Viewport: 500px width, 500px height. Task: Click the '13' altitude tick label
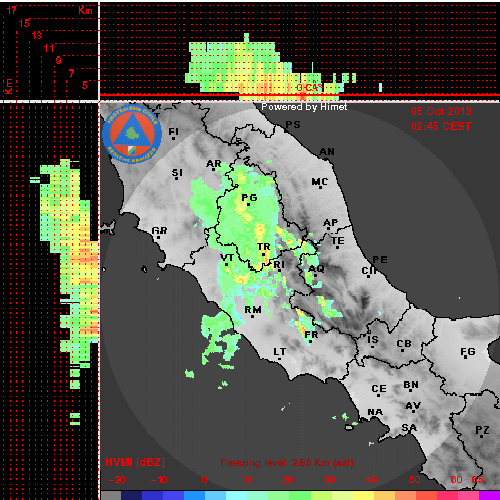click(36, 35)
